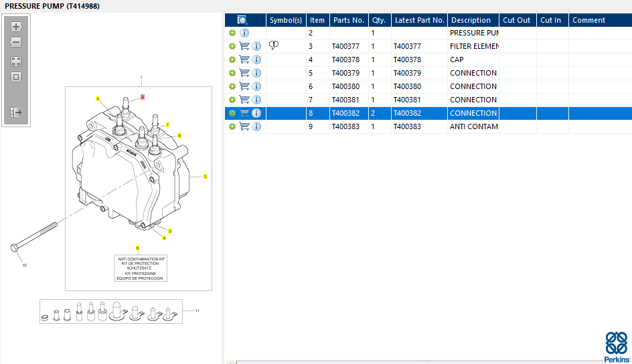Image resolution: width=632 pixels, height=364 pixels.
Task: Click callout 6 in the diagram
Action: [x=179, y=135]
